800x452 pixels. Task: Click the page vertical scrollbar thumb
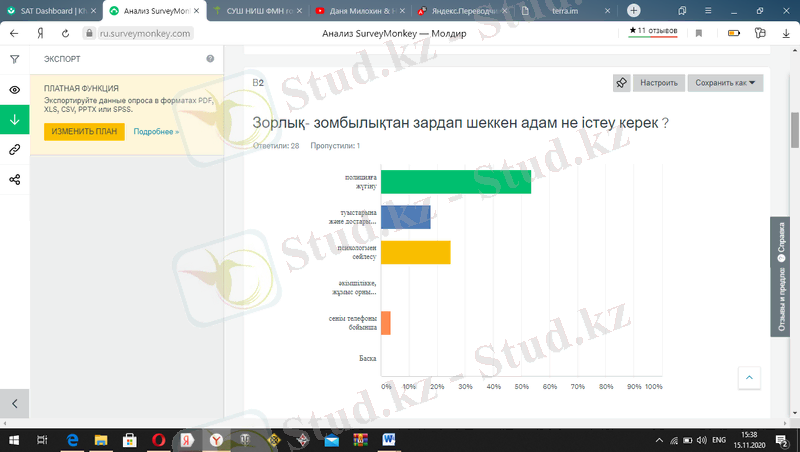click(794, 130)
